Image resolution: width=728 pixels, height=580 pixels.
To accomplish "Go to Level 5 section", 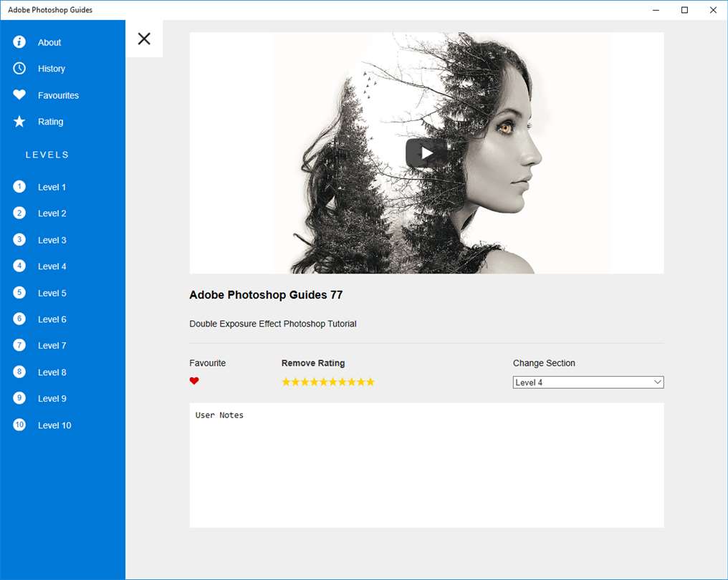I will point(52,293).
